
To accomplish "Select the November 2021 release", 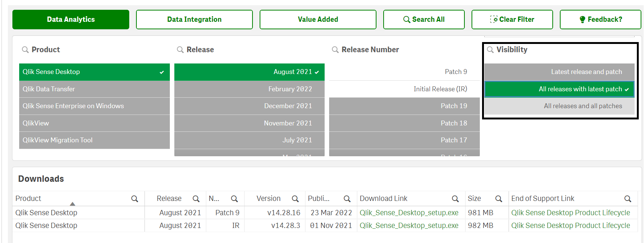I will [x=249, y=123].
